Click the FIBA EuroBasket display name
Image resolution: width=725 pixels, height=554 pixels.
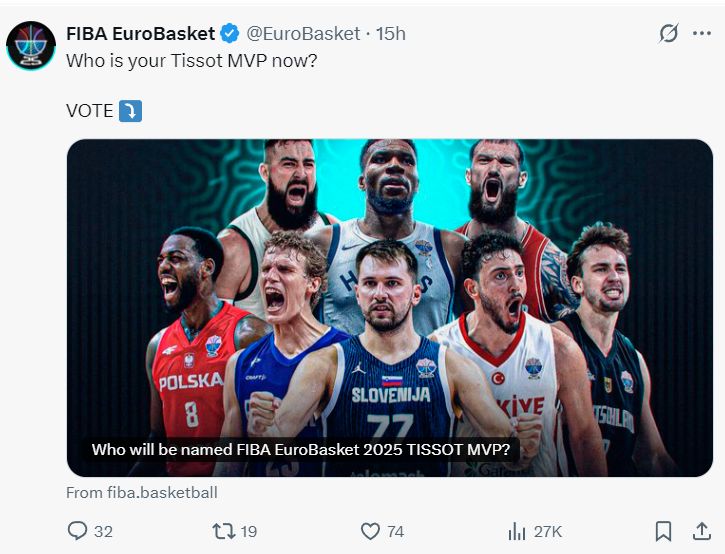coord(140,34)
